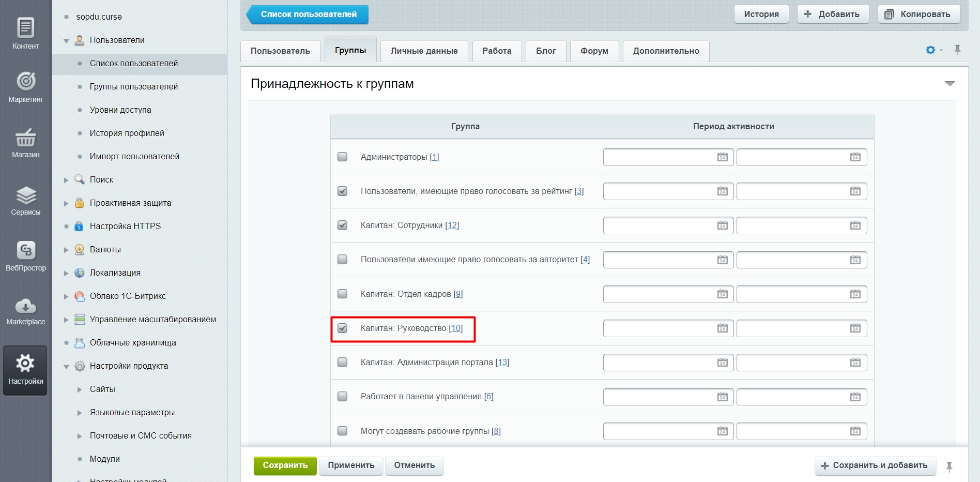The width and height of the screenshot is (980, 482).
Task: Switch to the Форум tab
Action: coord(594,51)
